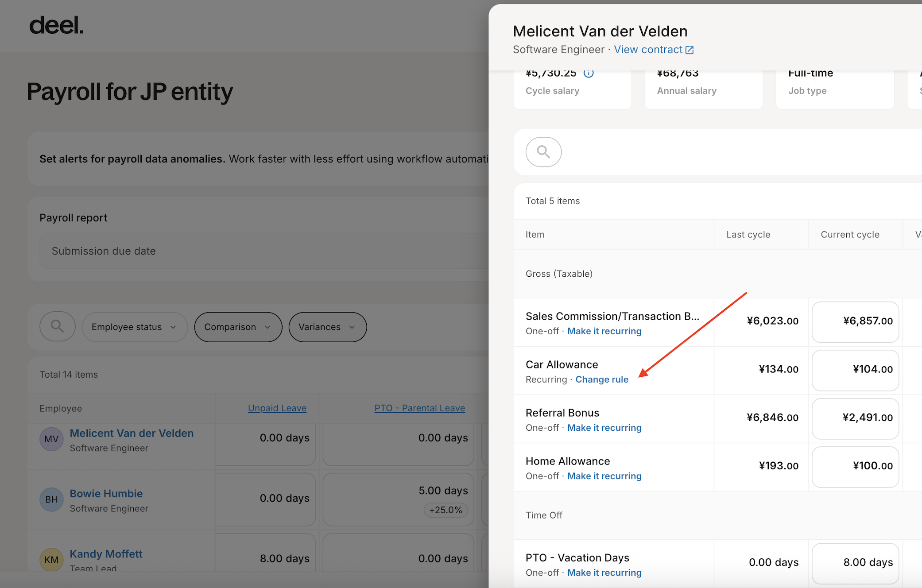The height and width of the screenshot is (588, 922).
Task: Open the Comparison dropdown filter
Action: [238, 327]
